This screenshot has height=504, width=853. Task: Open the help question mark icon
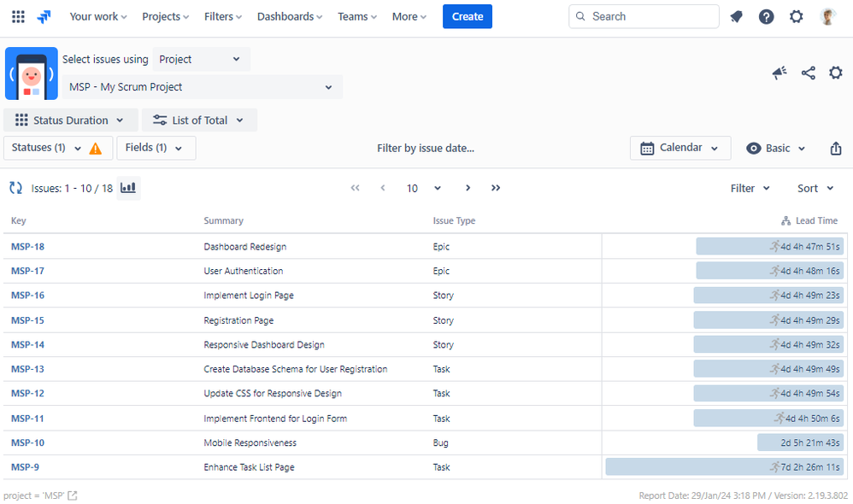(x=766, y=16)
